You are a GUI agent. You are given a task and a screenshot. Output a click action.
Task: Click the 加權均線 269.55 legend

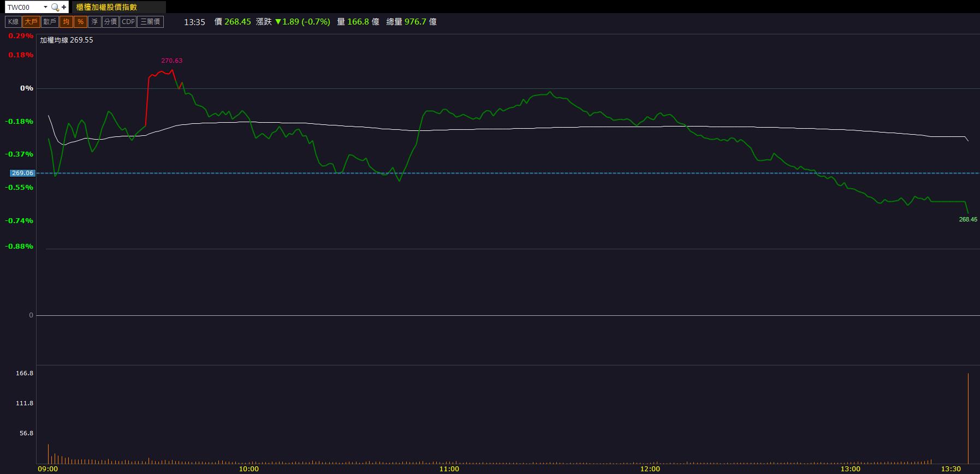pos(67,40)
